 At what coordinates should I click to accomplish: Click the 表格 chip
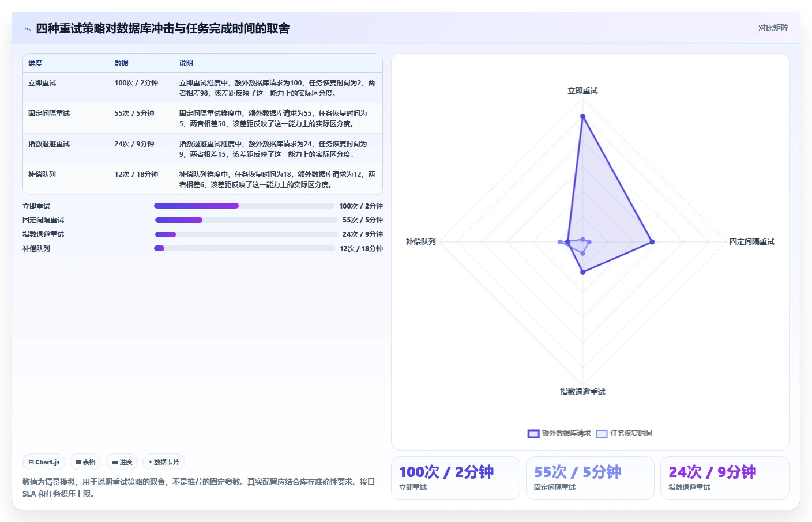(85, 462)
